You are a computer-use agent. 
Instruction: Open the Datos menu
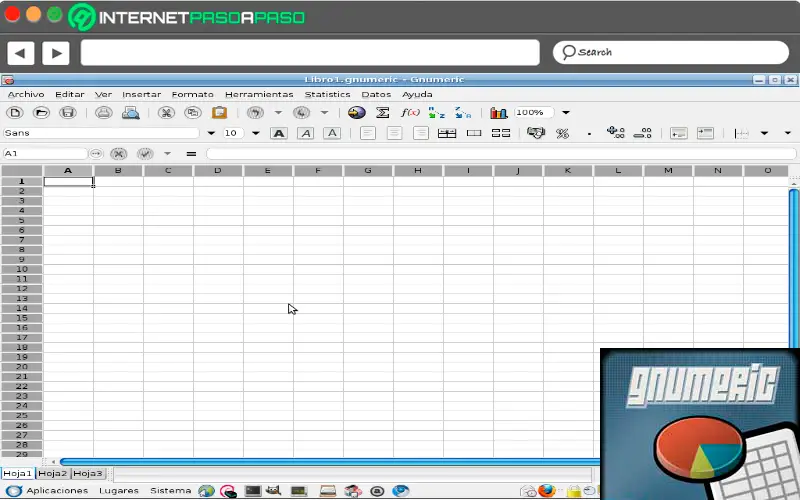click(376, 94)
